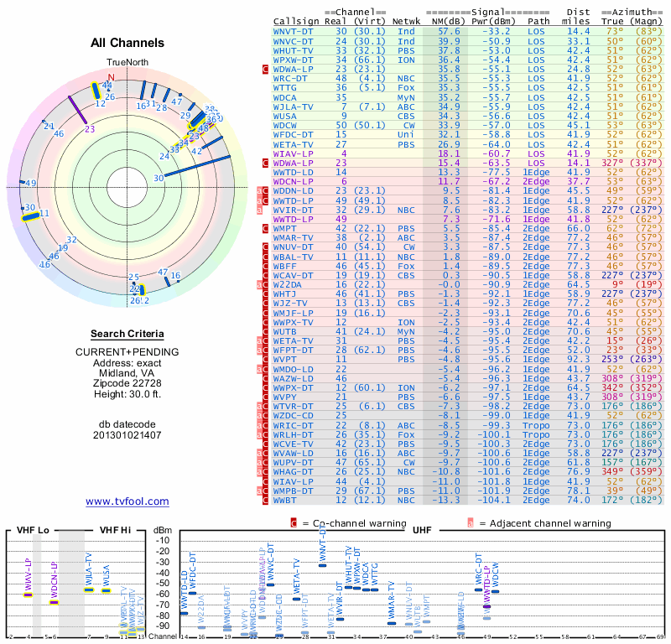This screenshot has height=644, width=671.
Task: Click the All Channels chart title
Action: pos(127,43)
